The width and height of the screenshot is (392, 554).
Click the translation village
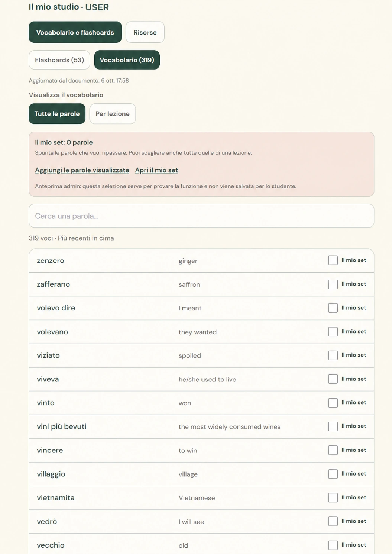pyautogui.click(x=188, y=474)
